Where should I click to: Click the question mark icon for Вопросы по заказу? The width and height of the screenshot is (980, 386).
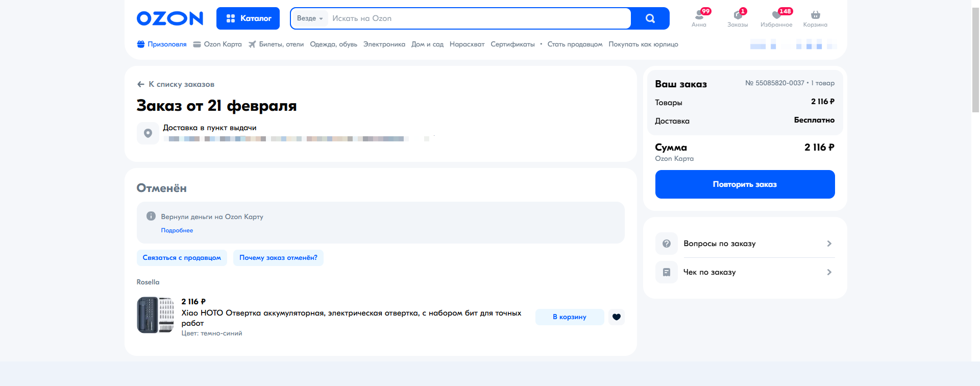tap(667, 244)
